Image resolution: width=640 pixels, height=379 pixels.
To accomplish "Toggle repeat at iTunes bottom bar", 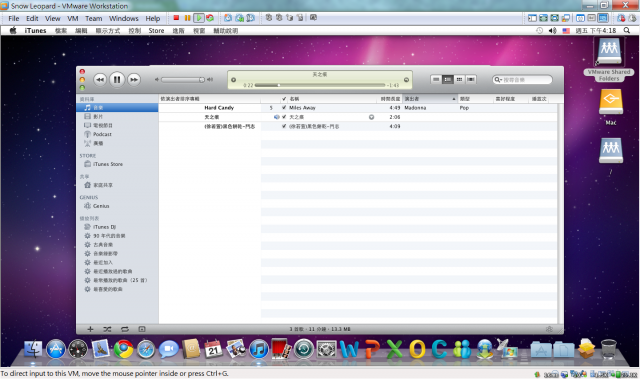I will [124, 329].
